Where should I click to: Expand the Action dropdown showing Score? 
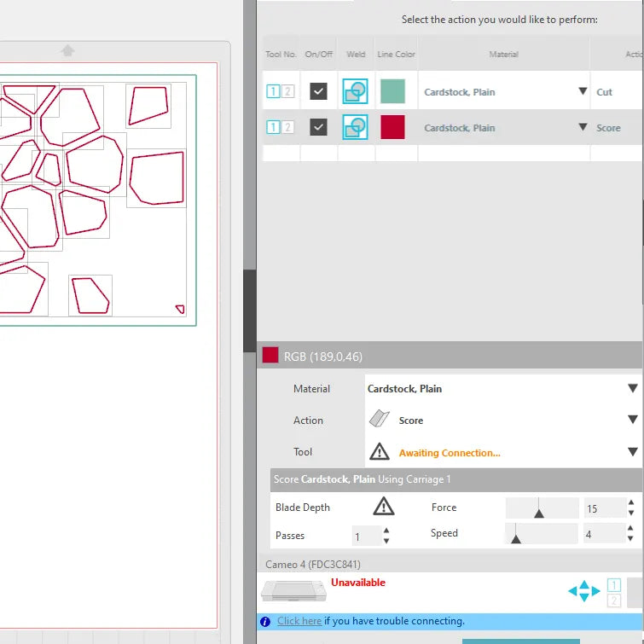pos(632,420)
